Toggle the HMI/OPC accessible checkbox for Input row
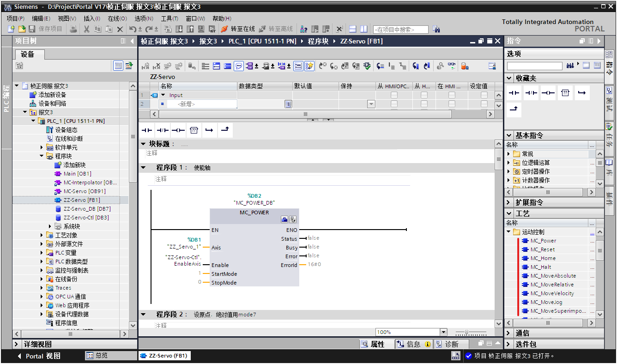This screenshot has width=617, height=364. coord(394,95)
